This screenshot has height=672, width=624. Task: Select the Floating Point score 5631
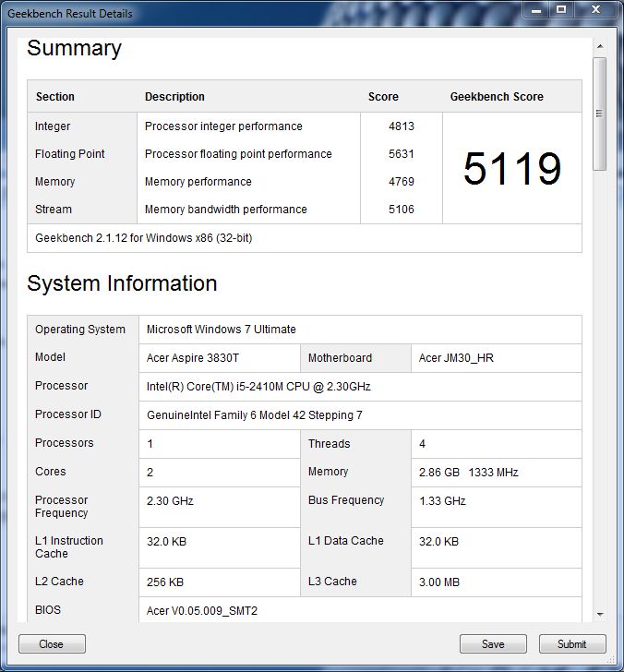(x=402, y=154)
